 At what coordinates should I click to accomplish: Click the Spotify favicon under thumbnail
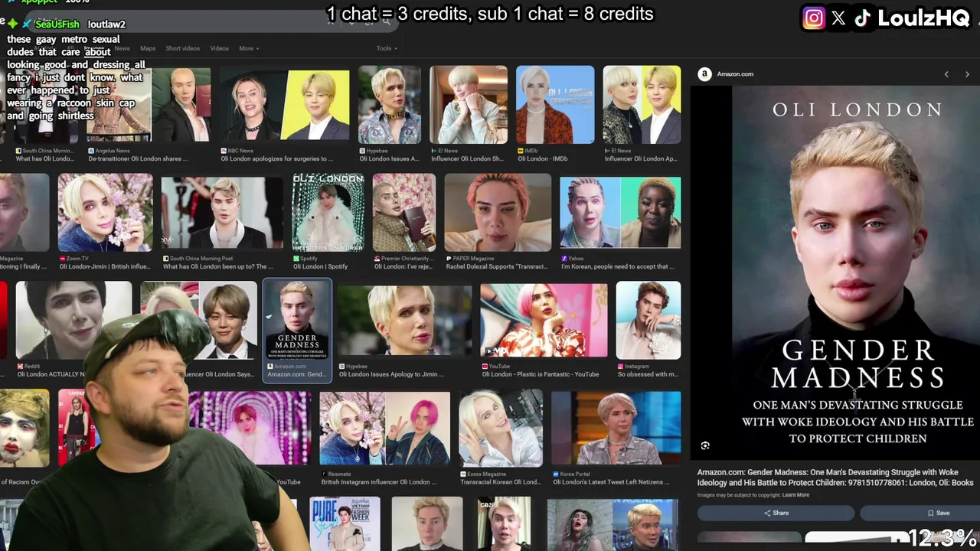pos(295,259)
